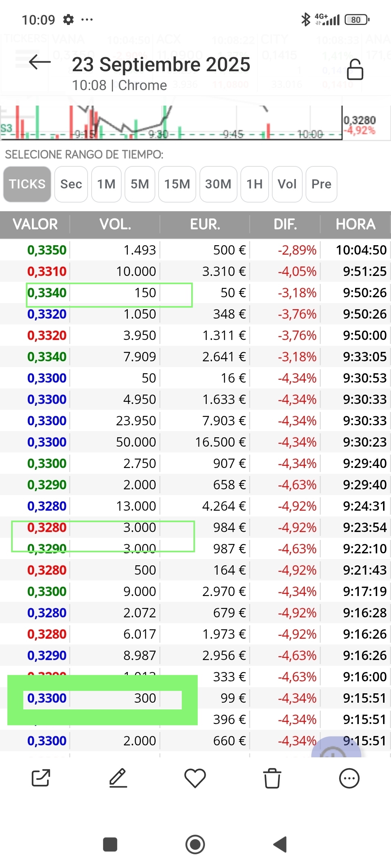Tap the EUR. column header
This screenshot has height=868, width=391.
click(x=205, y=224)
